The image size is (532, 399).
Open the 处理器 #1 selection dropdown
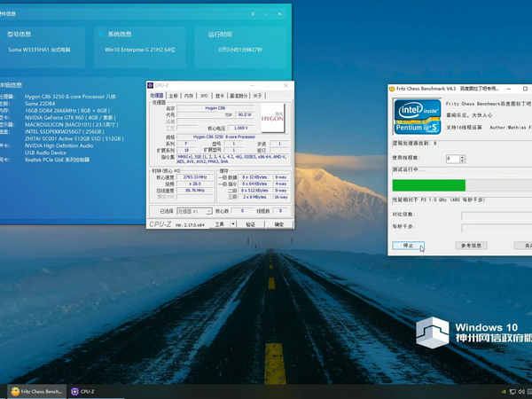point(194,211)
